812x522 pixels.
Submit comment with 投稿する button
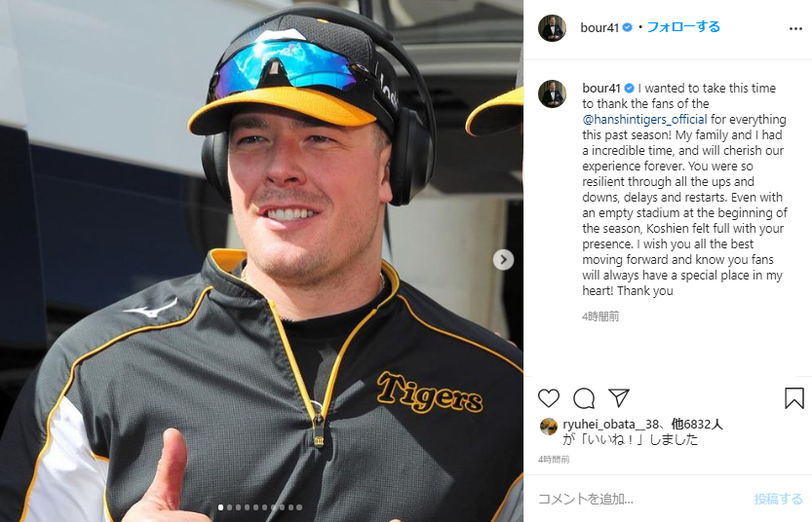(778, 499)
